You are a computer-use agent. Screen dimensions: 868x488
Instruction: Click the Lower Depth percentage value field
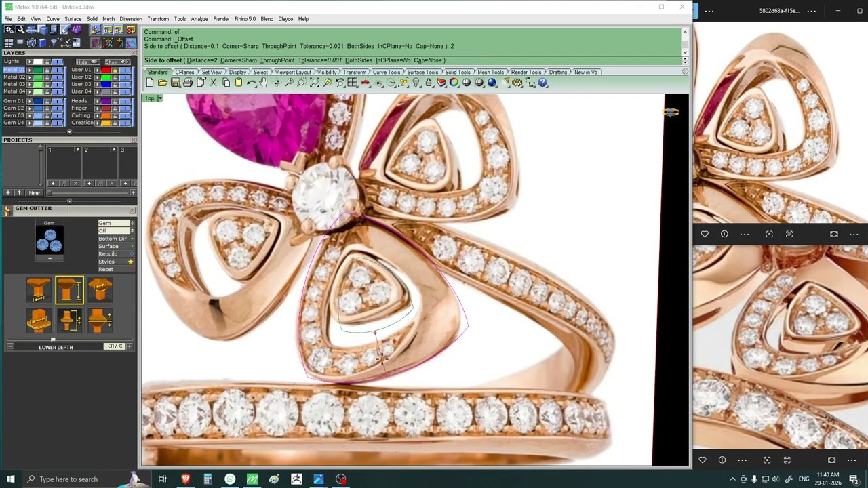coord(114,346)
